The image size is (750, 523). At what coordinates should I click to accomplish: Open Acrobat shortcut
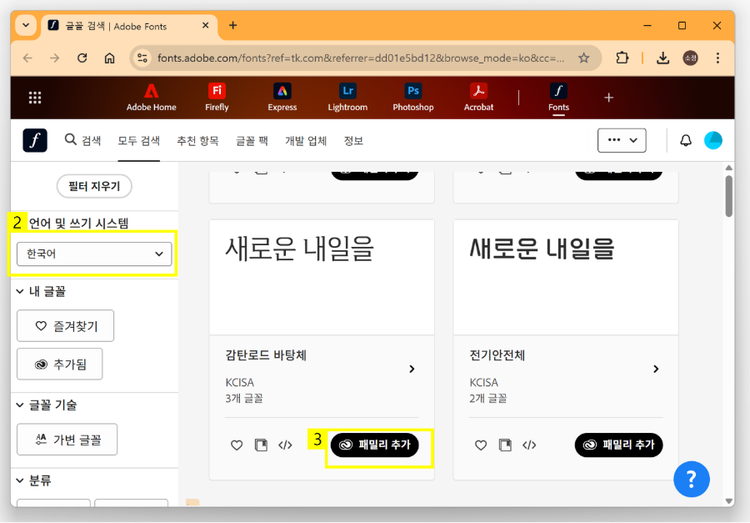click(478, 98)
